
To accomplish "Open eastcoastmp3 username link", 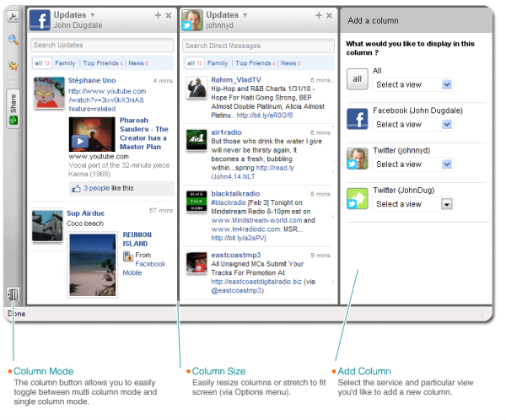I will (x=235, y=255).
